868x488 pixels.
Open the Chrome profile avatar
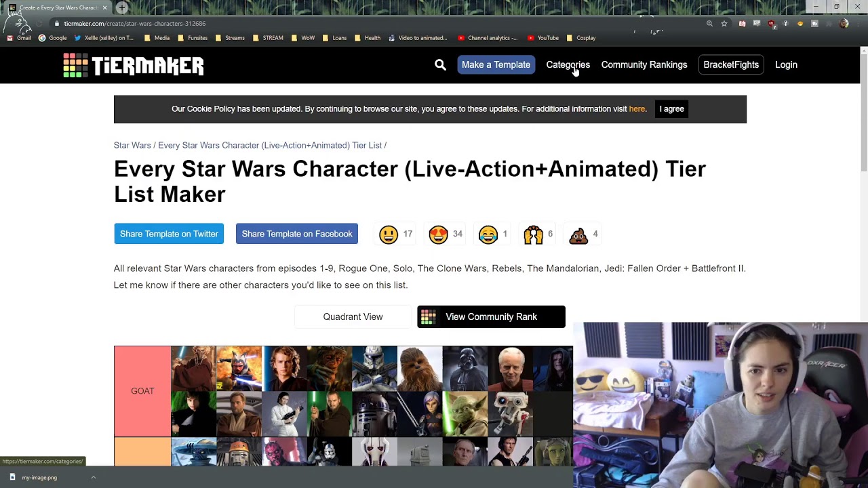[844, 24]
